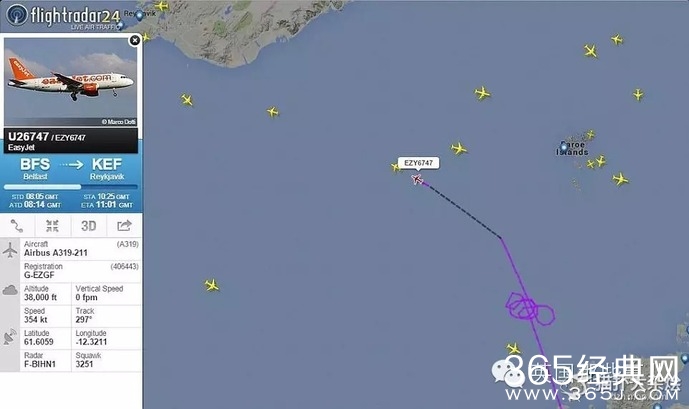Click the Faroe Islands airport pin
689x409 pixels.
coord(564,146)
